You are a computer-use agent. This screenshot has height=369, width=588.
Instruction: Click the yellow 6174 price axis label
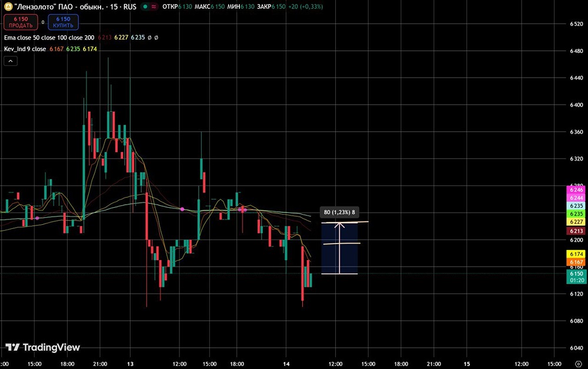click(576, 254)
